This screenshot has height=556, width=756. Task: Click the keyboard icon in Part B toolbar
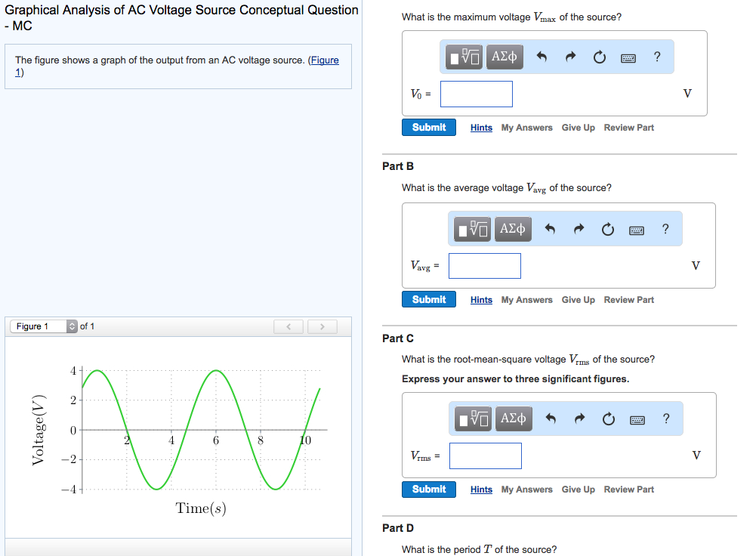(x=636, y=229)
